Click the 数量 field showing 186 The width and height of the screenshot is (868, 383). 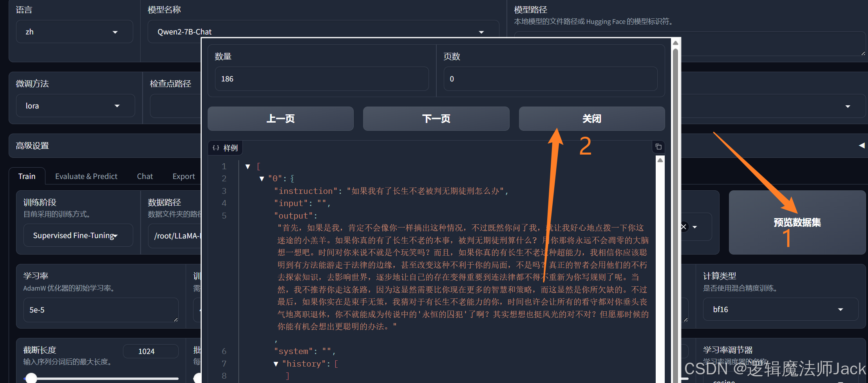322,79
